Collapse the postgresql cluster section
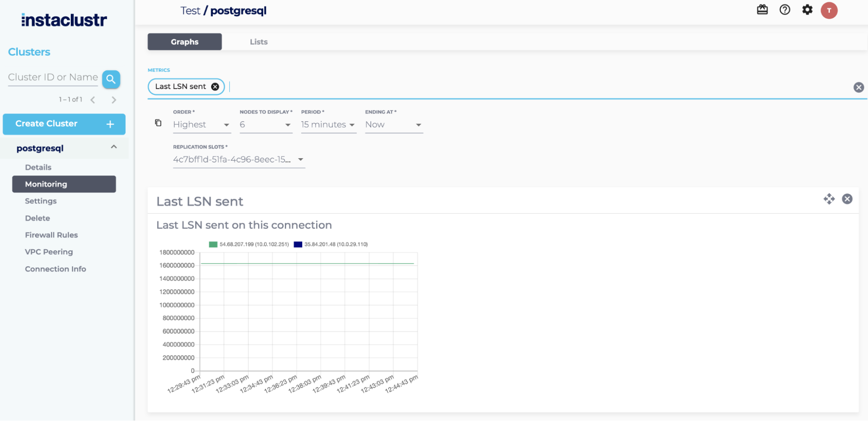Viewport: 868px width, 421px height. pyautogui.click(x=114, y=147)
